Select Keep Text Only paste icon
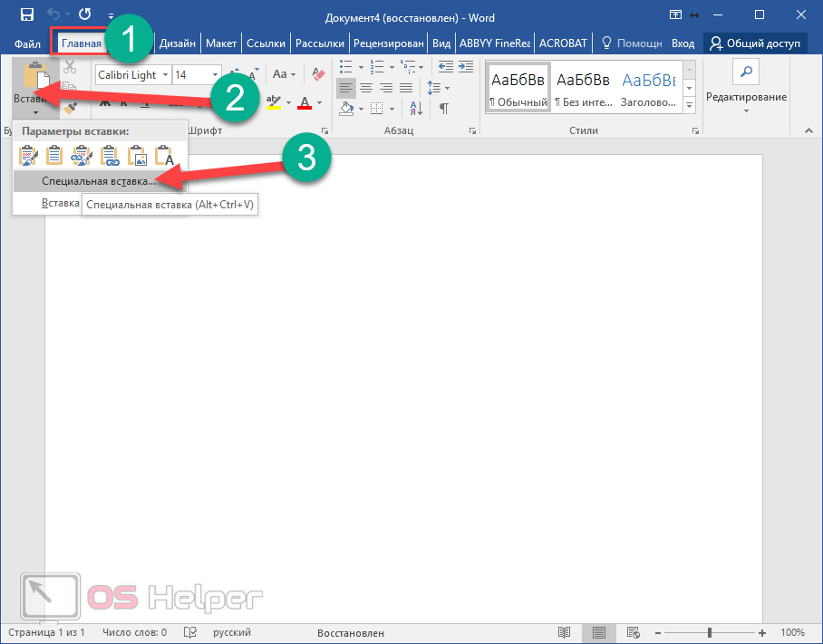The width and height of the screenshot is (823, 644). coord(164,157)
